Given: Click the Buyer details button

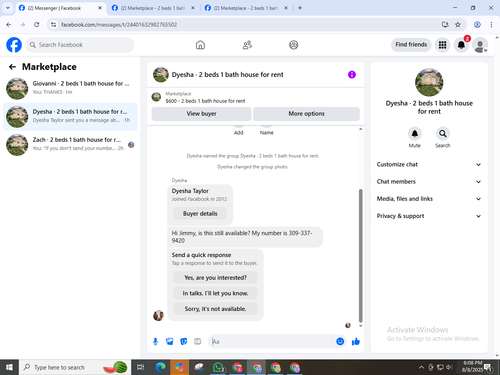Looking at the screenshot, I should pyautogui.click(x=200, y=214).
